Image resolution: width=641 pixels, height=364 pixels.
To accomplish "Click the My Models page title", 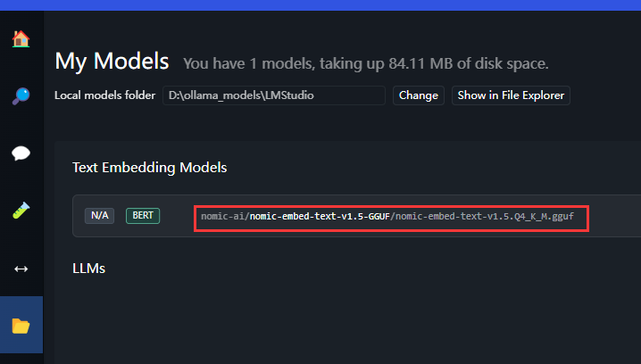I will [112, 62].
